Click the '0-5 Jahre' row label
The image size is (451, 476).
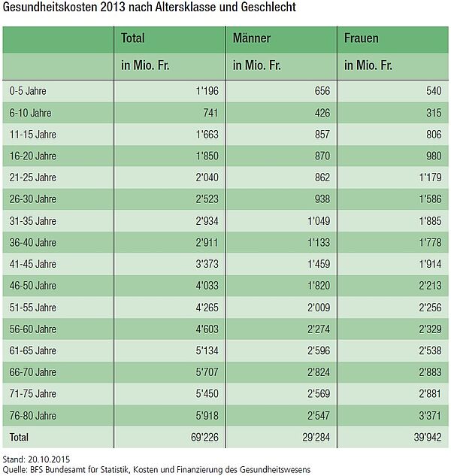pos(28,90)
